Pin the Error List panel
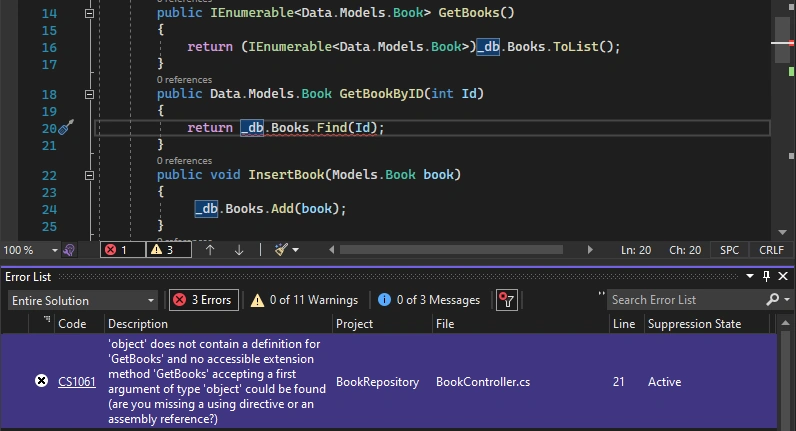 click(x=767, y=276)
